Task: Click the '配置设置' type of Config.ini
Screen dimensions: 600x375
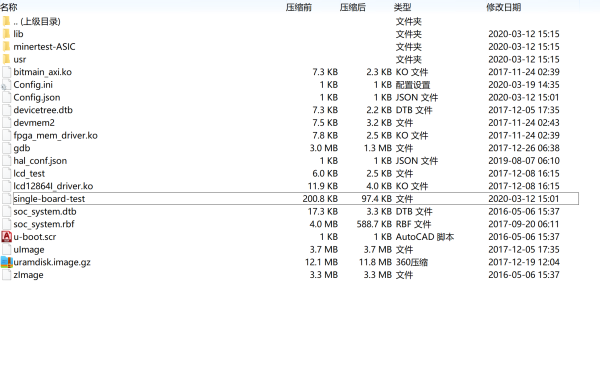Action: [x=413, y=85]
